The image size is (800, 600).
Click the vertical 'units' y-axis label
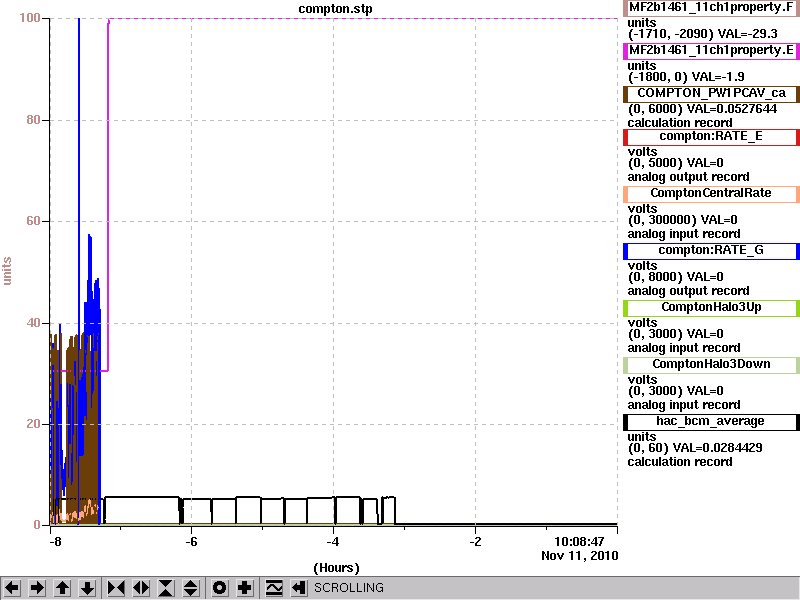7,271
